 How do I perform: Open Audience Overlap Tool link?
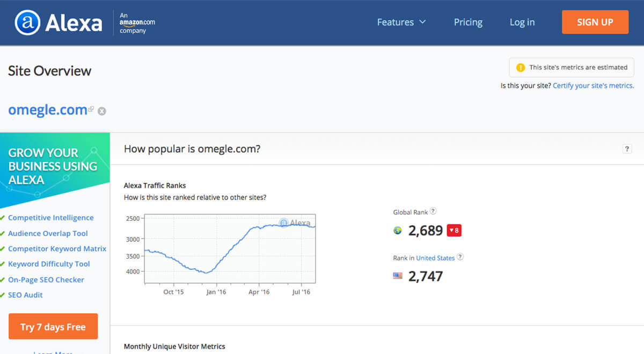coord(48,233)
